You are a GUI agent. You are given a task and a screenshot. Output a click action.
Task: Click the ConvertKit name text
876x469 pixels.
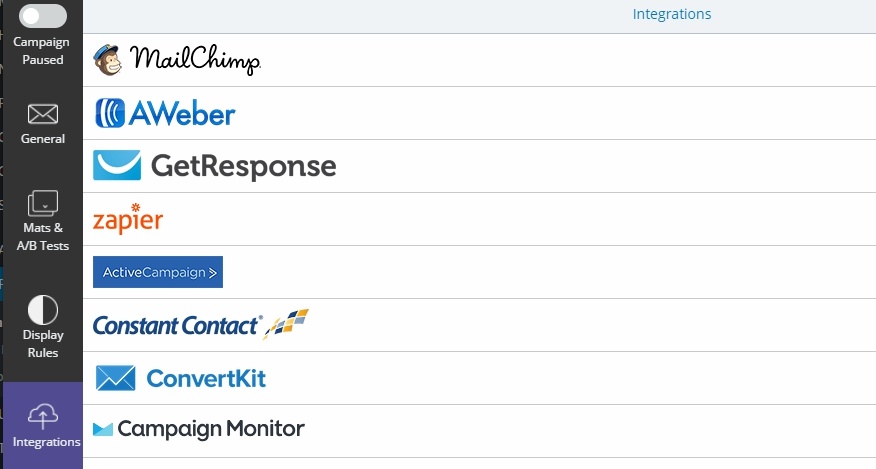[x=206, y=378]
